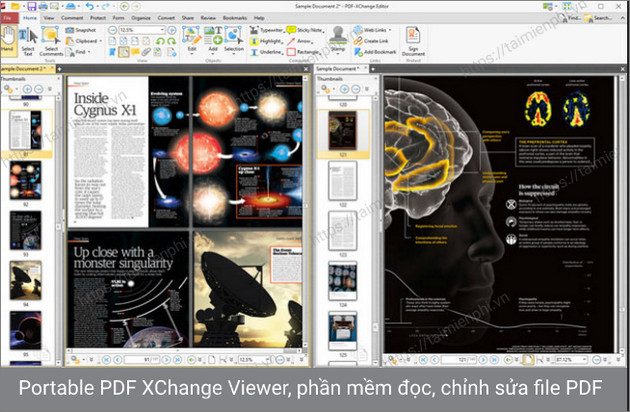Screen dimensions: 630x412
Task: Choose the Rectangle drawing tool
Action: 303,52
